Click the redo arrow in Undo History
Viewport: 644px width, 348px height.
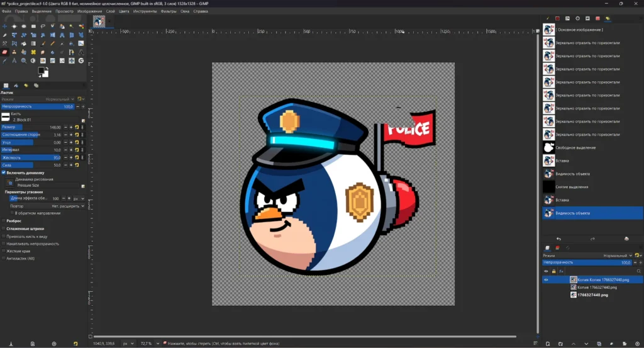[x=592, y=239]
